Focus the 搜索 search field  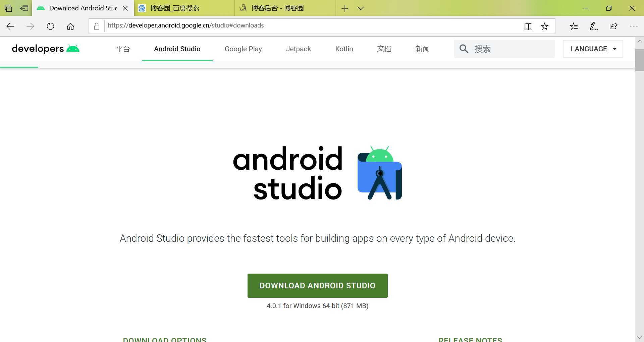point(504,49)
